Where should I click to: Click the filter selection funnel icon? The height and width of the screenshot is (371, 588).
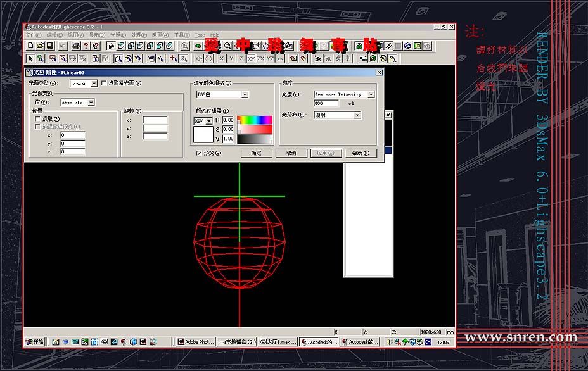[x=160, y=58]
